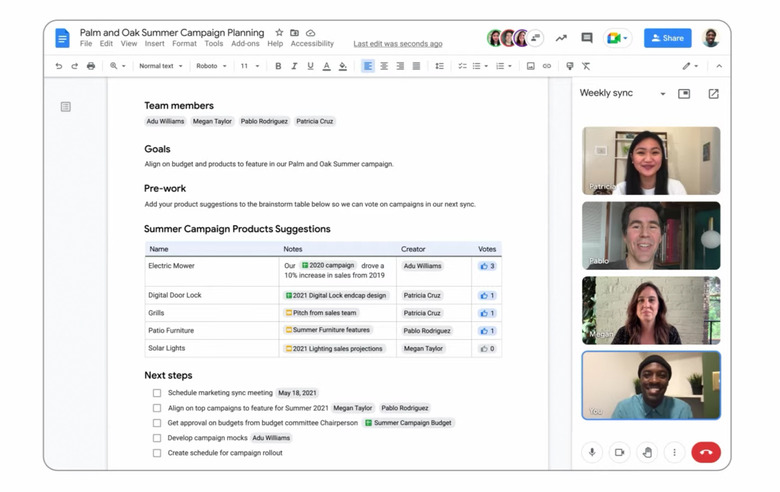The width and height of the screenshot is (780, 492).
Task: Mute microphone in Weekly sync call
Action: point(591,452)
